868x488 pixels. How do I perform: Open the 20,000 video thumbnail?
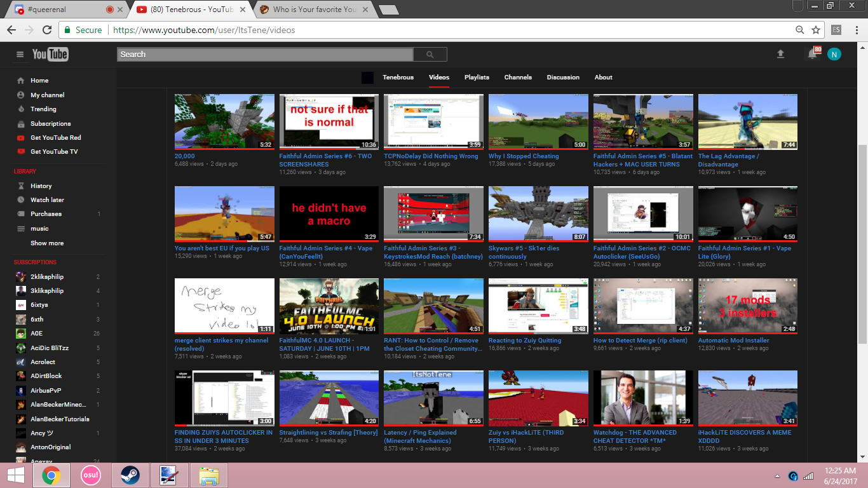[224, 122]
